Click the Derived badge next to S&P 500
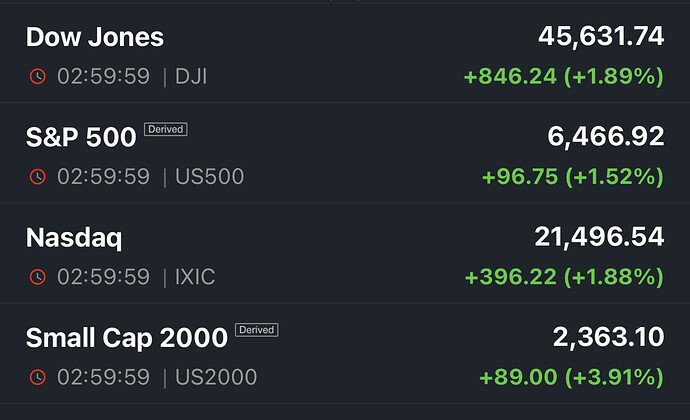The width and height of the screenshot is (690, 420). point(166,129)
